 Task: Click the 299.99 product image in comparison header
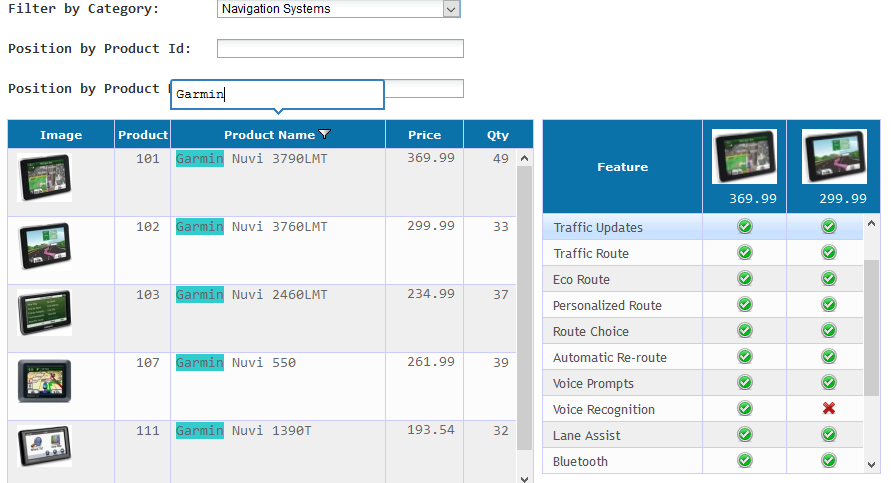834,156
